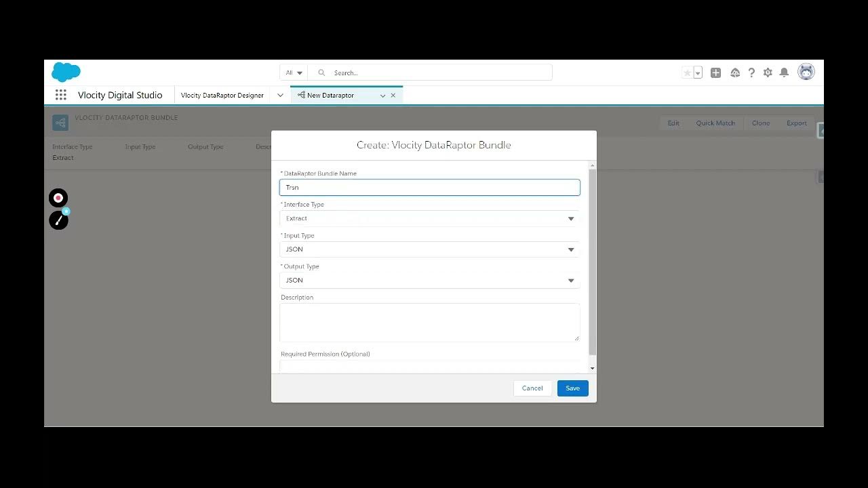
Task: Open the favorites list dropdown arrow
Action: coord(698,73)
